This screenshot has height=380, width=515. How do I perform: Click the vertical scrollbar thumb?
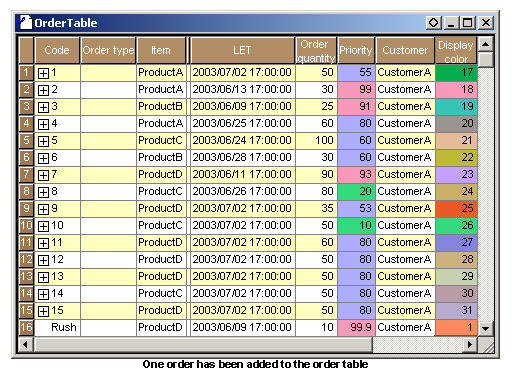coord(485,60)
